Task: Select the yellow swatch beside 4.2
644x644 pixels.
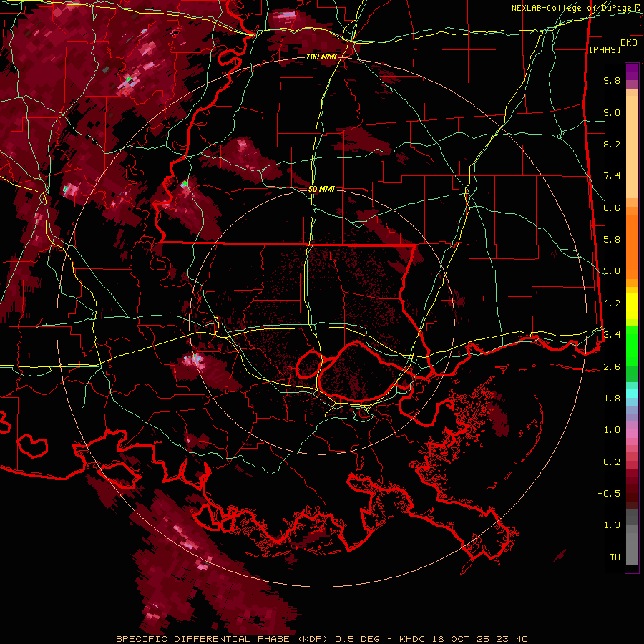Action: coord(632,306)
